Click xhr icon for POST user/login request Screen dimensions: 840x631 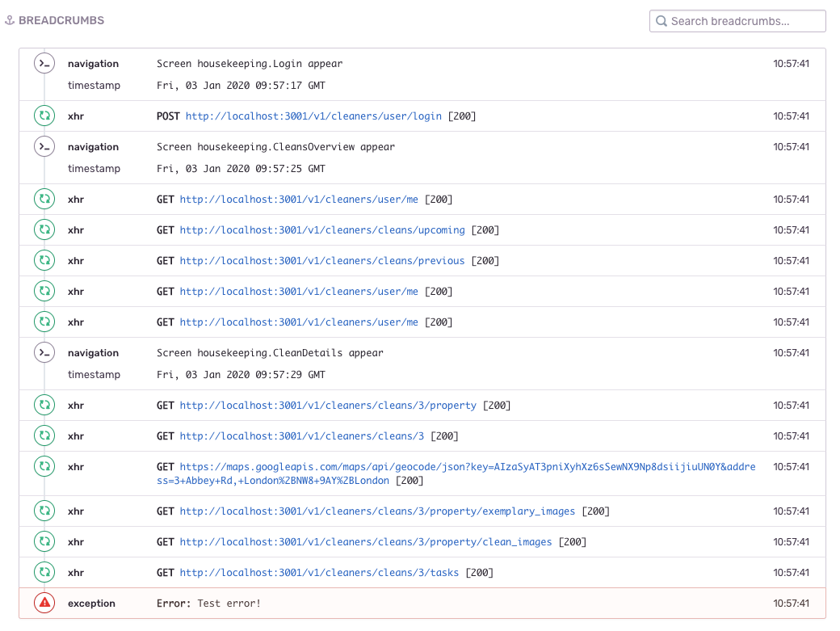pos(44,116)
